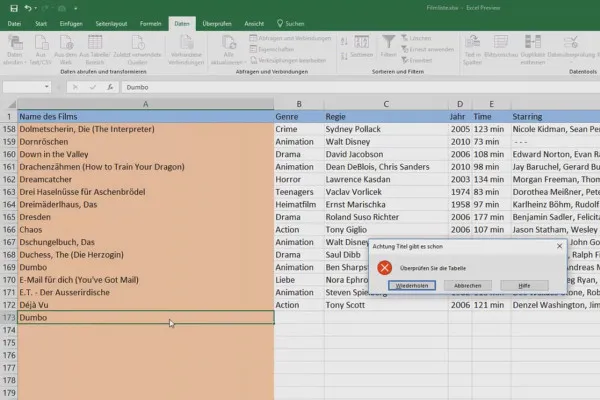Import data Aus dem Web

click(65, 50)
